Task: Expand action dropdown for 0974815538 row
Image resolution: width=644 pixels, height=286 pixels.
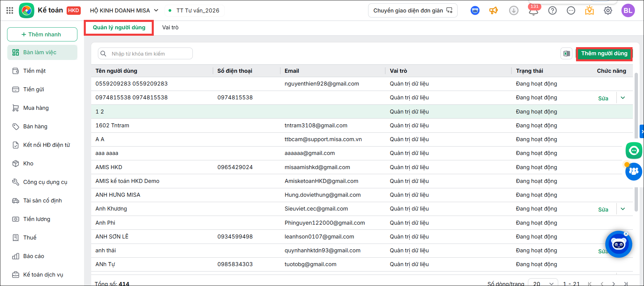Action: [623, 98]
